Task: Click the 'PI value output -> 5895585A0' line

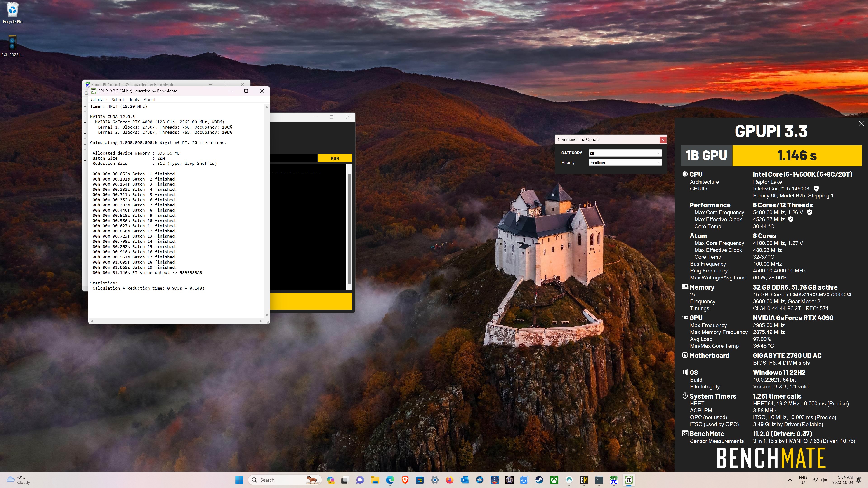Action: 147,272
